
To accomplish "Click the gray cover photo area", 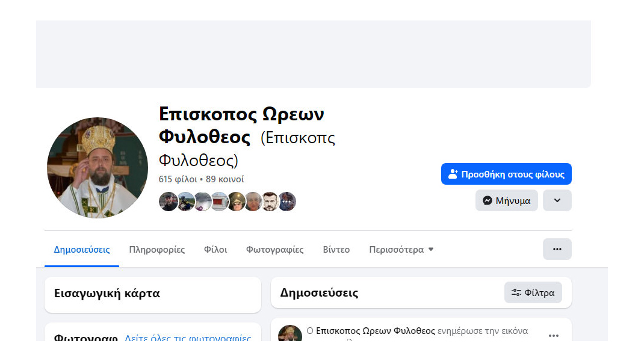I will point(314,54).
